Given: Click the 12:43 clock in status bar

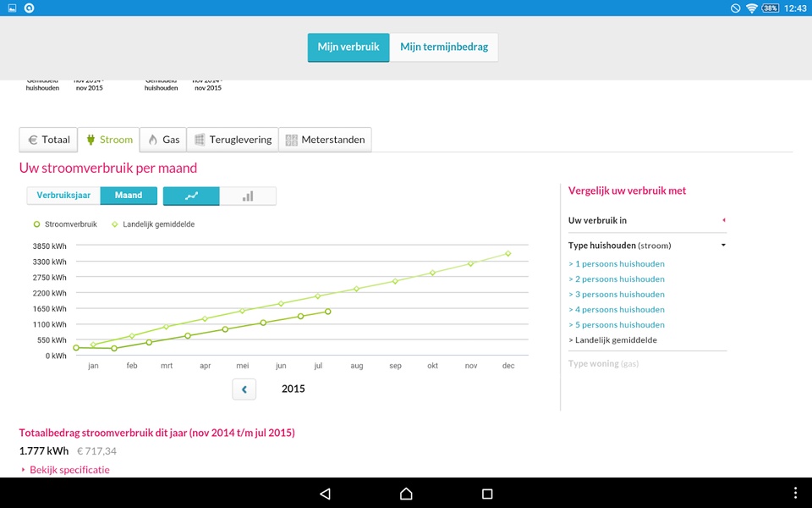Looking at the screenshot, I should 795,8.
